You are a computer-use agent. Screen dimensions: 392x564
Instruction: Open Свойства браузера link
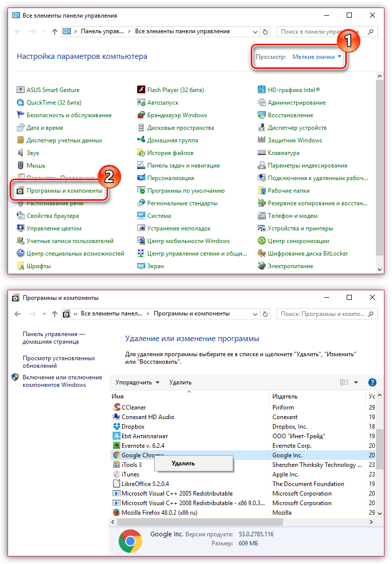pos(52,216)
